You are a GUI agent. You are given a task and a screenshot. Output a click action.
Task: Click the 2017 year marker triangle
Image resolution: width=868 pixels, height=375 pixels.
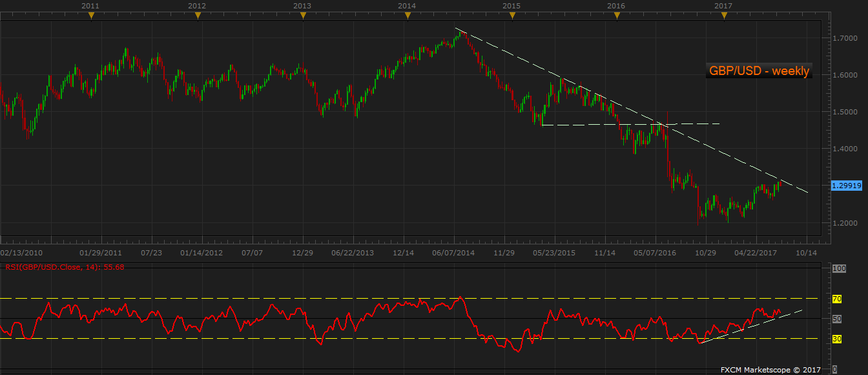724,16
